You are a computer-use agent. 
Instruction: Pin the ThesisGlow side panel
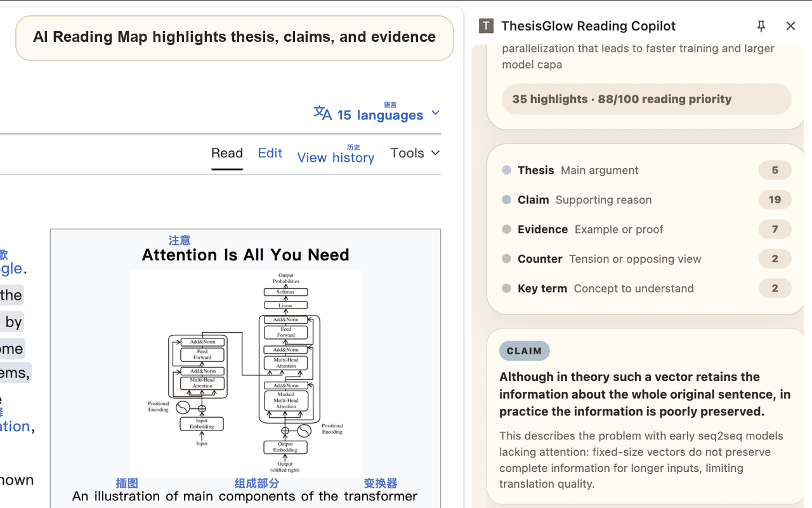[761, 26]
